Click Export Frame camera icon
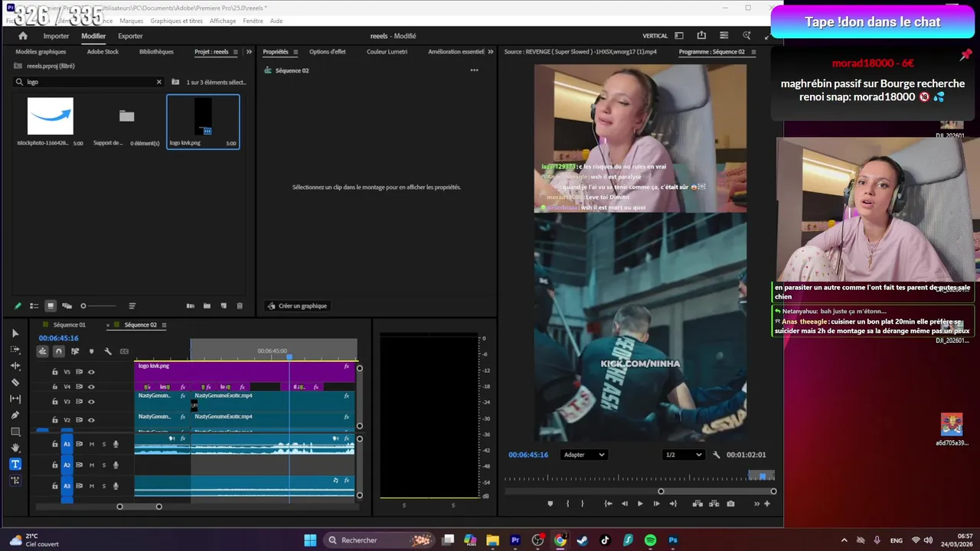Screen dimensions: 980x551 pos(730,504)
